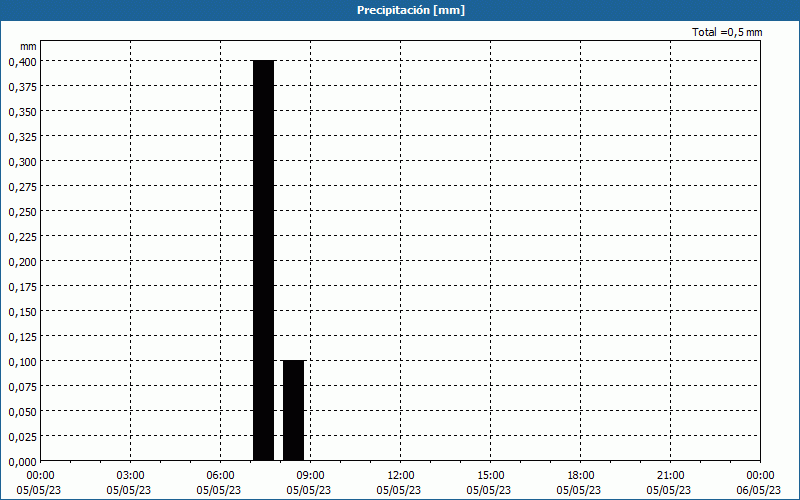
Task: Click the 15:00 time axis label
Action: click(490, 476)
